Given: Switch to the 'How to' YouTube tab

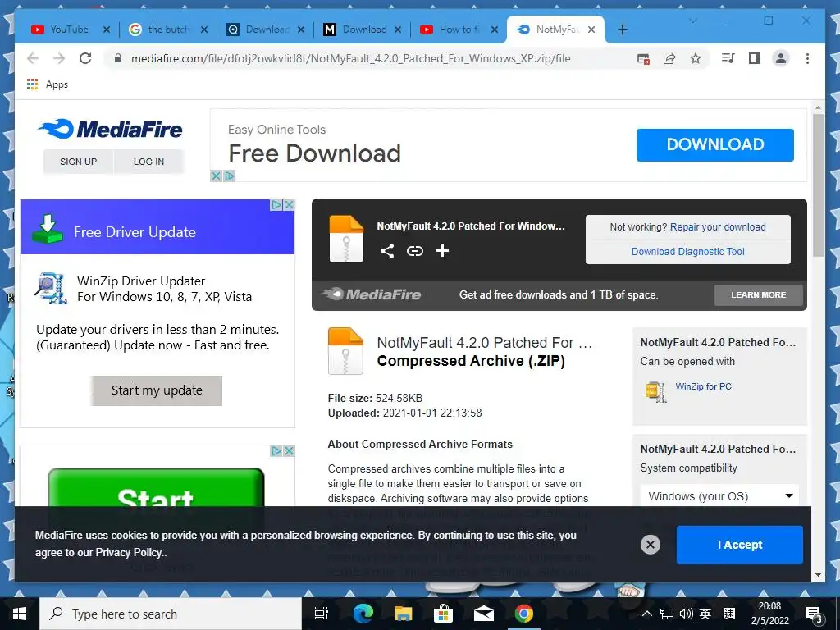Looking at the screenshot, I should click(x=459, y=30).
